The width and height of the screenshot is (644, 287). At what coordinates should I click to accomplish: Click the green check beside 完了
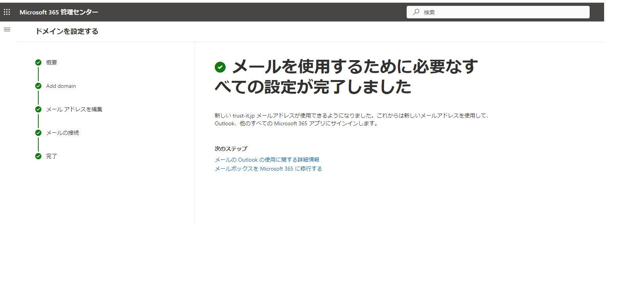tap(38, 156)
